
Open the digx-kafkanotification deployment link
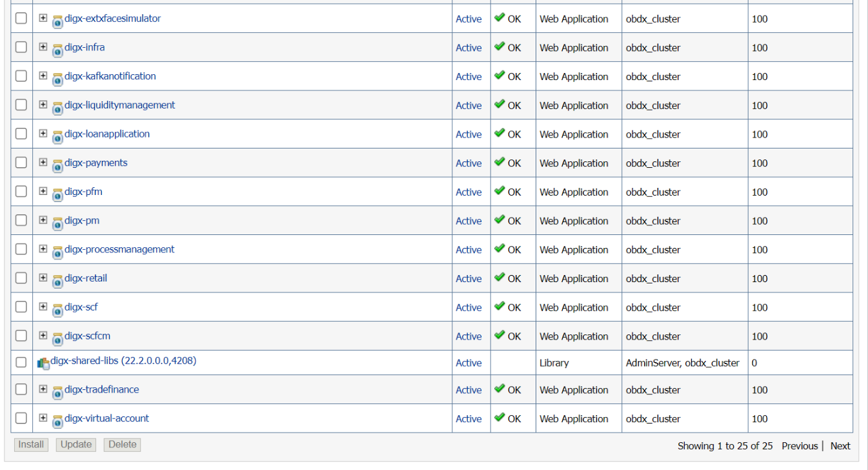coord(110,76)
